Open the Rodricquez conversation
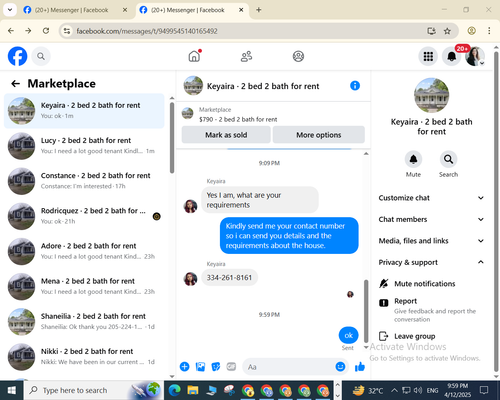The image size is (500, 400). click(x=84, y=216)
